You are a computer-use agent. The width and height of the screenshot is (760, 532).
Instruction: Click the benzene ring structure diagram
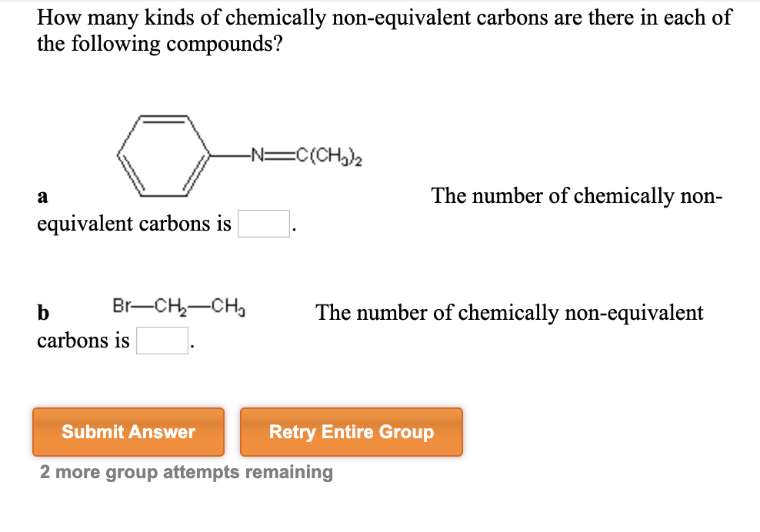164,154
